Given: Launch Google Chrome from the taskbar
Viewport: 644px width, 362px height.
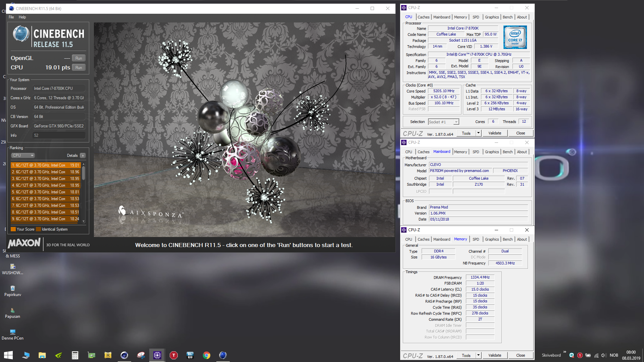Looking at the screenshot, I should coord(206,355).
